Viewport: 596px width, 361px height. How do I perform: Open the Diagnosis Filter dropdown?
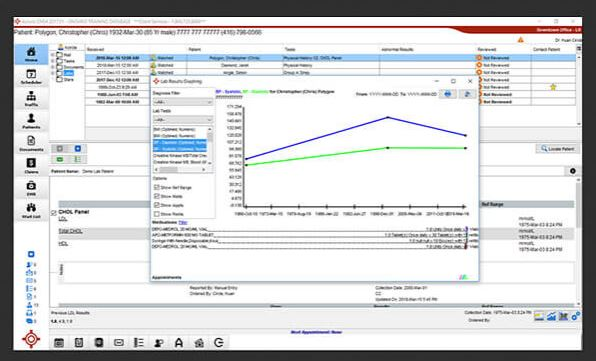click(x=183, y=102)
